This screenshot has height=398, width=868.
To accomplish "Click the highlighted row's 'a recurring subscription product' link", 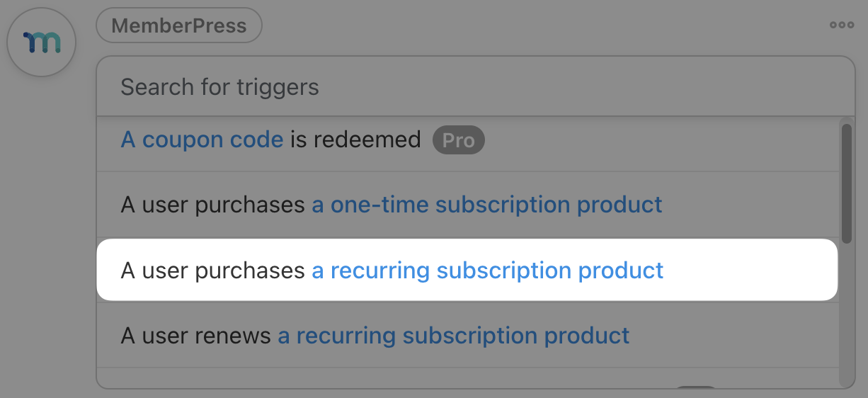I will 487,271.
